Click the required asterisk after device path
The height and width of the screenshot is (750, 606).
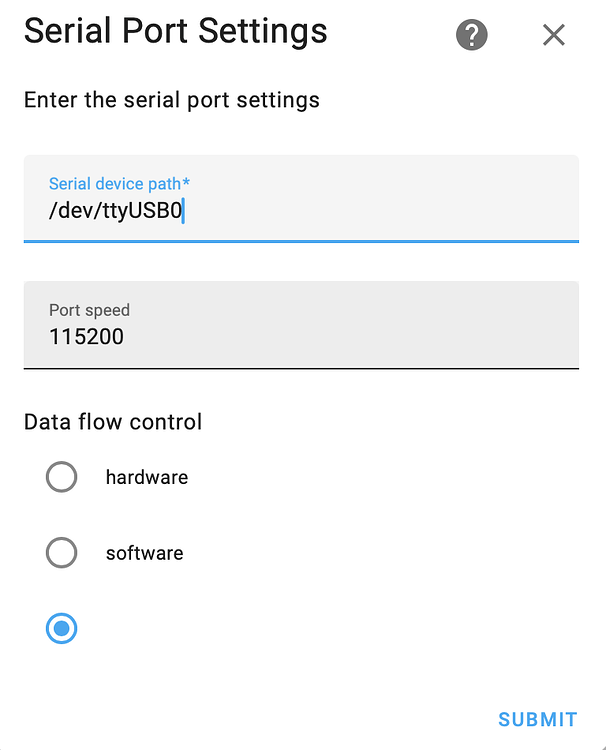click(187, 183)
